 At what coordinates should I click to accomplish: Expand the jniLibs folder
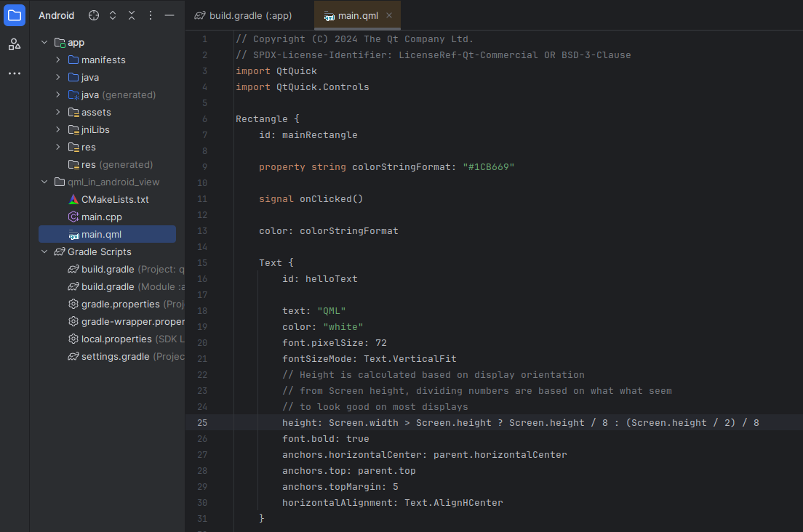[58, 130]
